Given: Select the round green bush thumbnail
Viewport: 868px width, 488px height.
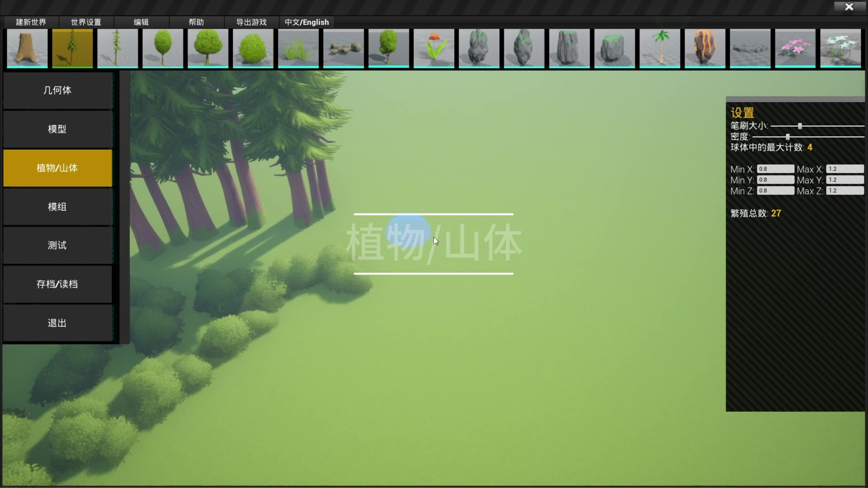Looking at the screenshot, I should pos(253,48).
